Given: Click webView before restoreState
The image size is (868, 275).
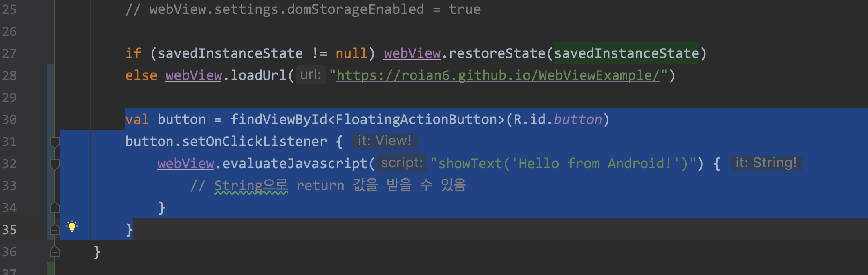Looking at the screenshot, I should 412,53.
